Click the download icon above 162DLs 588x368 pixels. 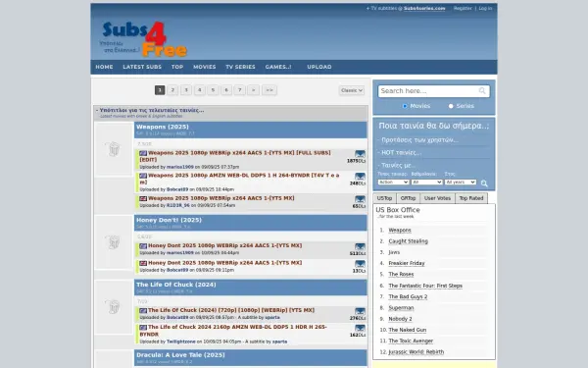coord(360,328)
